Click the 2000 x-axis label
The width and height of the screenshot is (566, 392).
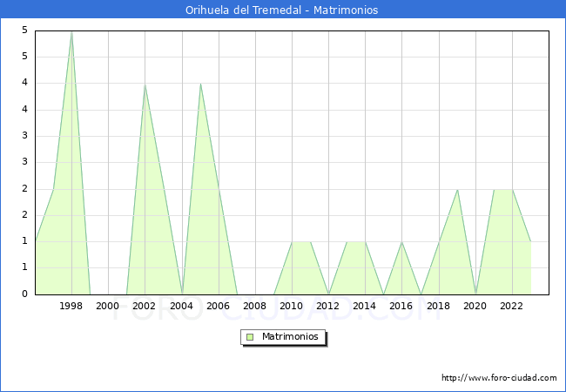click(108, 306)
